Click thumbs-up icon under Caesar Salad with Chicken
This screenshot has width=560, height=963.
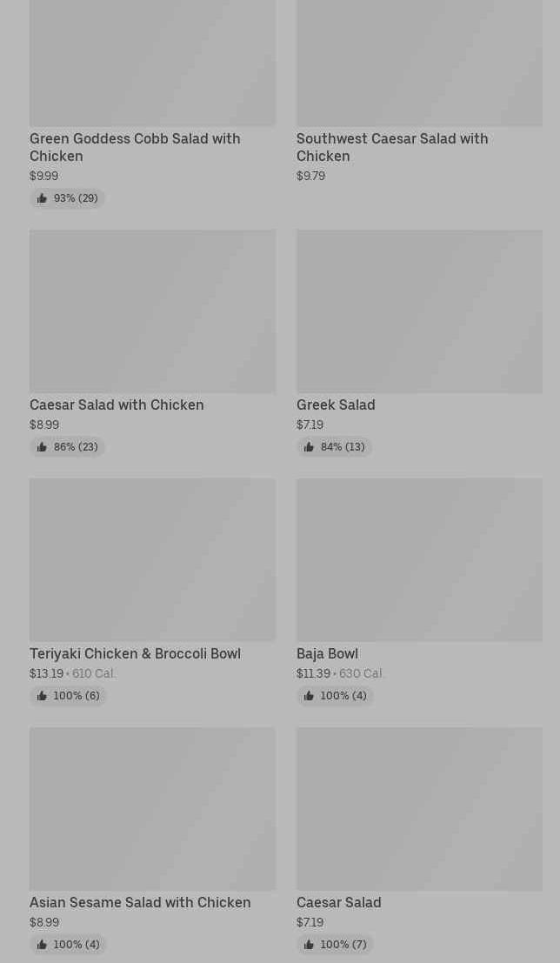pyautogui.click(x=42, y=447)
